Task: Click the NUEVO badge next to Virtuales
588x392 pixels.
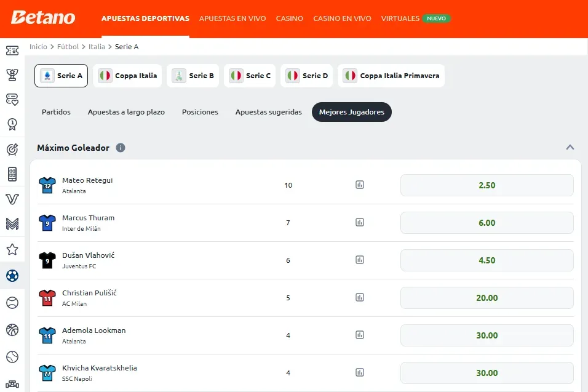Action: [x=436, y=18]
